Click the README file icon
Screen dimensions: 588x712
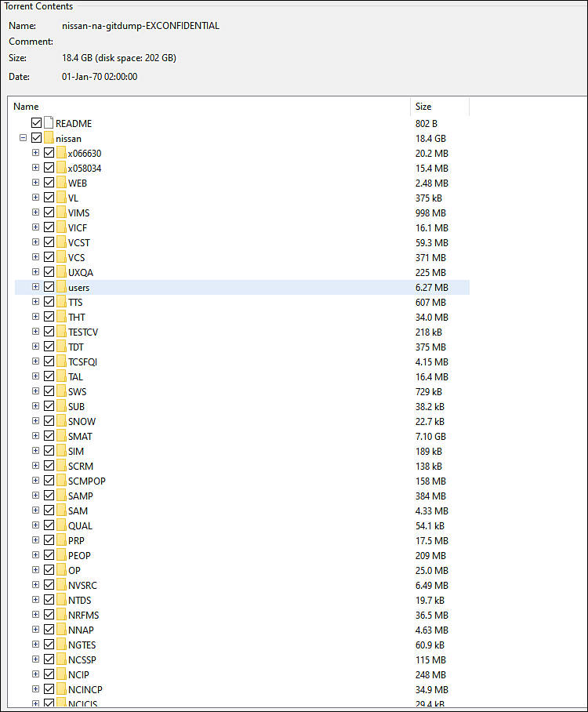pyautogui.click(x=49, y=122)
